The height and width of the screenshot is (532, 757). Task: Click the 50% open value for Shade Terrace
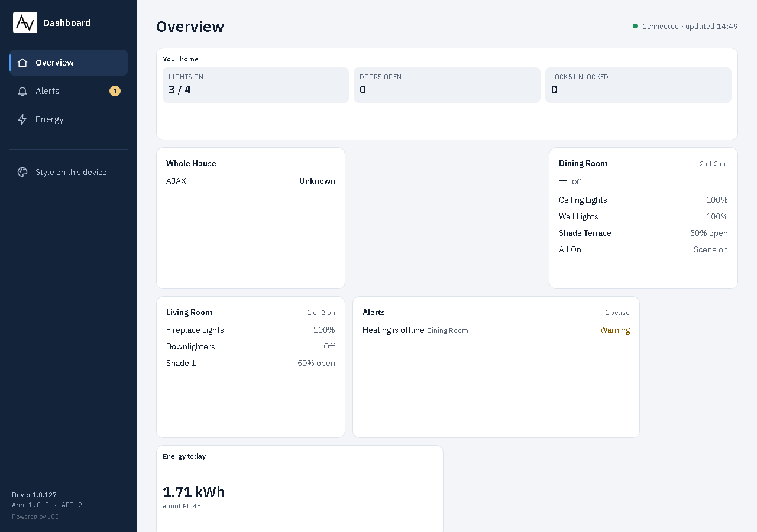pos(709,233)
